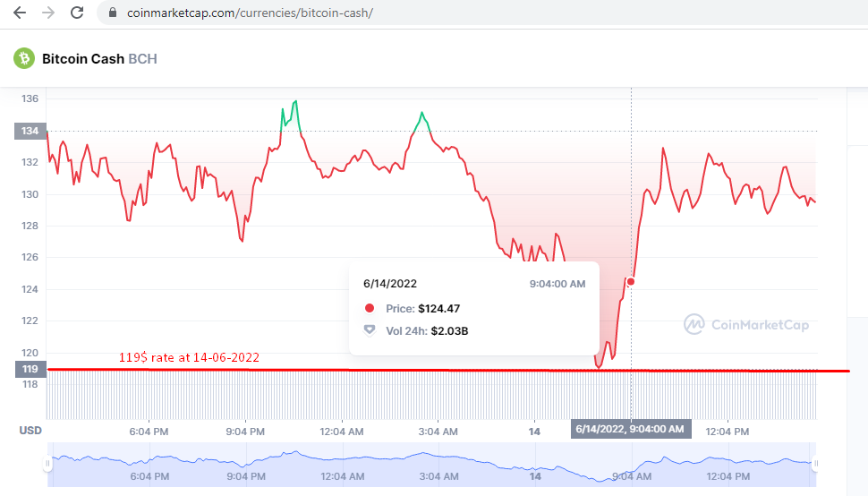The image size is (868, 496).
Task: Click the 9:04 PM main chart axis label
Action: [x=245, y=432]
